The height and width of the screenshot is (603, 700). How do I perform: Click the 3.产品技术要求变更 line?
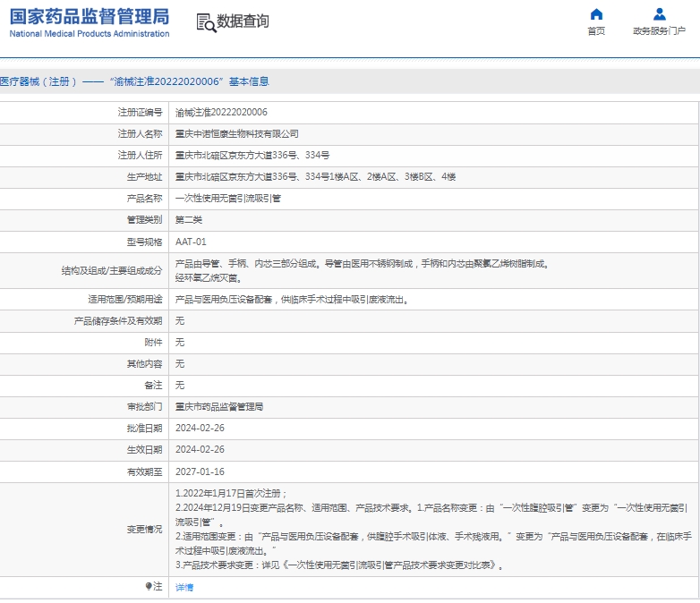tap(339, 565)
